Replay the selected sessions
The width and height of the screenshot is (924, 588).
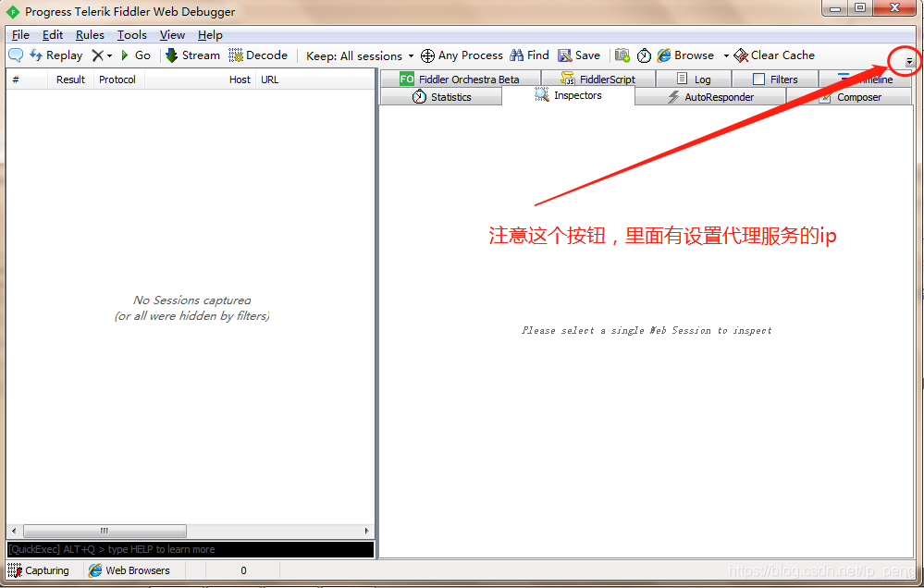[56, 55]
